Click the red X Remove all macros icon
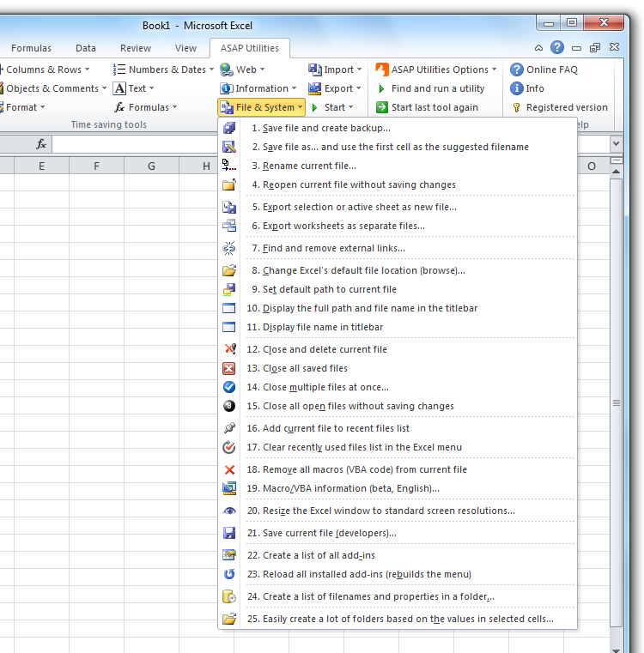 (x=229, y=469)
